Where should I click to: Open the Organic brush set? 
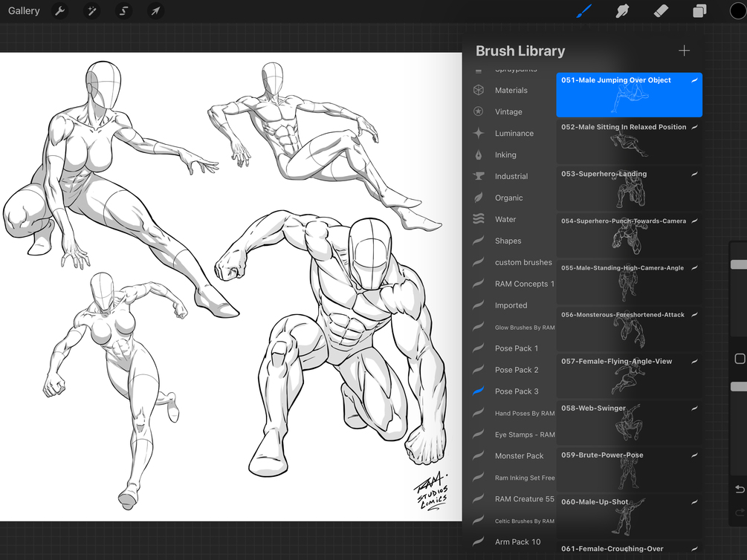[x=509, y=198]
